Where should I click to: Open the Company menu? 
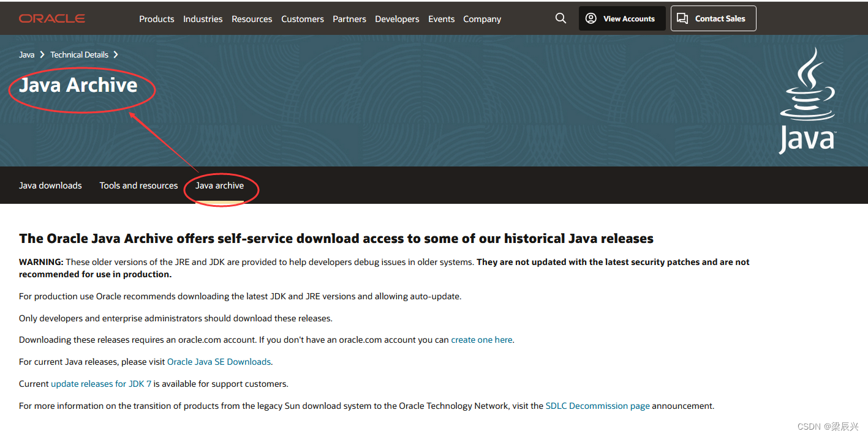[x=482, y=19]
